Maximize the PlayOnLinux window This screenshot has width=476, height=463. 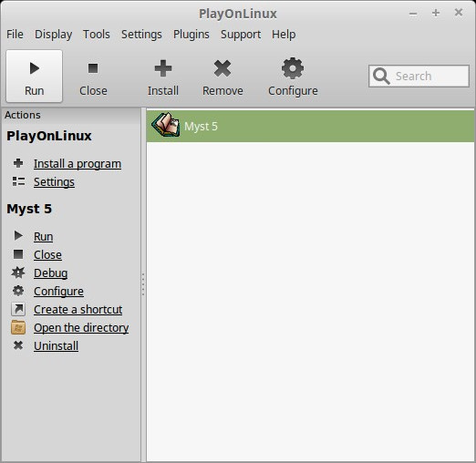click(x=436, y=13)
